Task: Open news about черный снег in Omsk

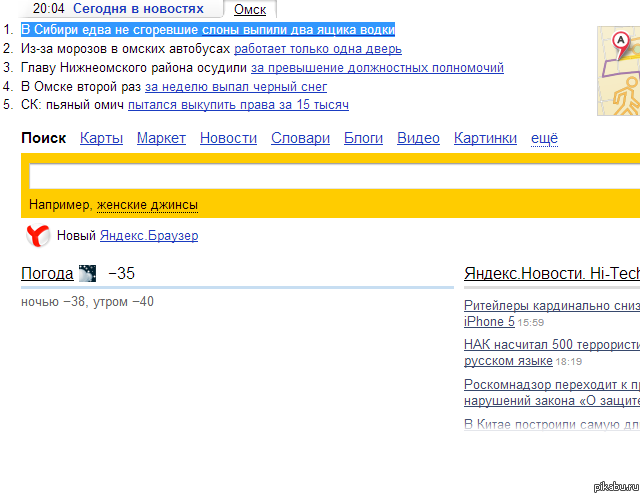Action: [x=235, y=86]
